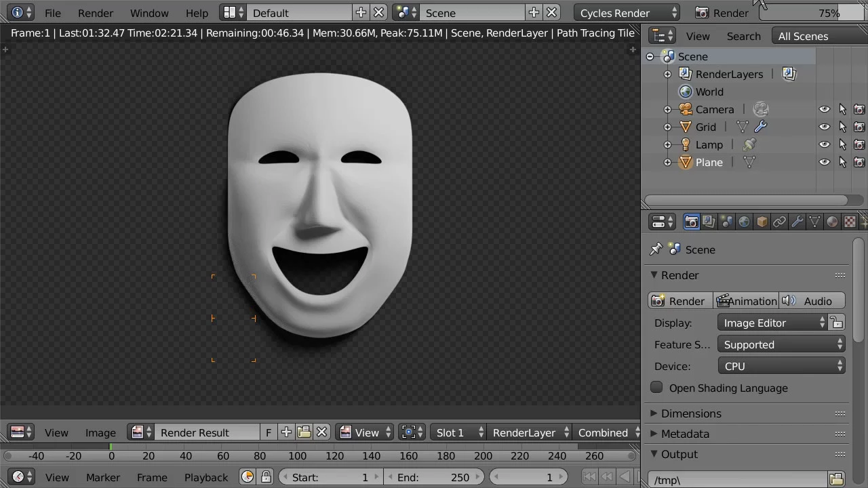Screen dimensions: 868x488
Task: Expand the Camera object in the outliner
Action: (667, 110)
